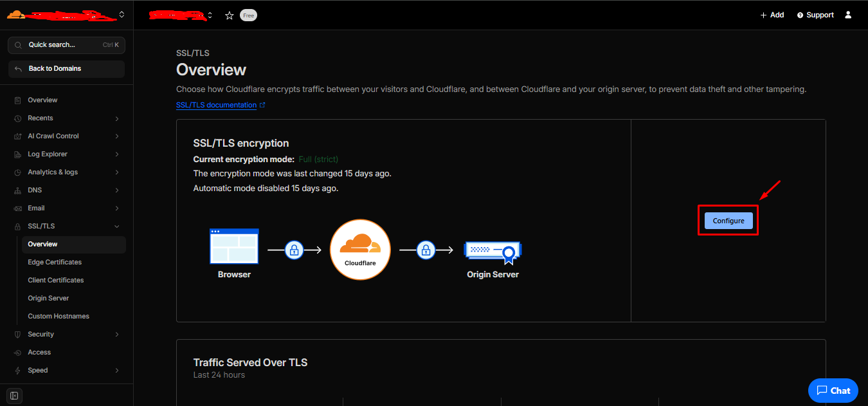This screenshot has height=406, width=868.
Task: Open the account switcher chevron beside the logo
Action: coord(122,14)
